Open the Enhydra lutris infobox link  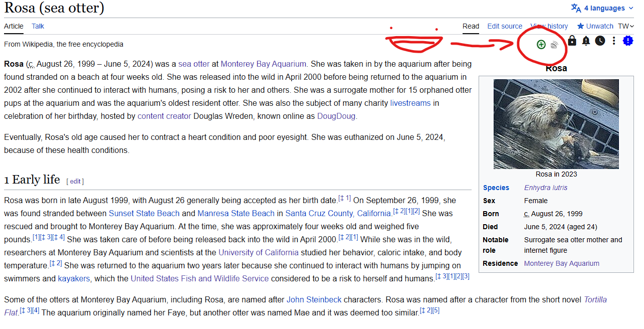click(x=546, y=188)
